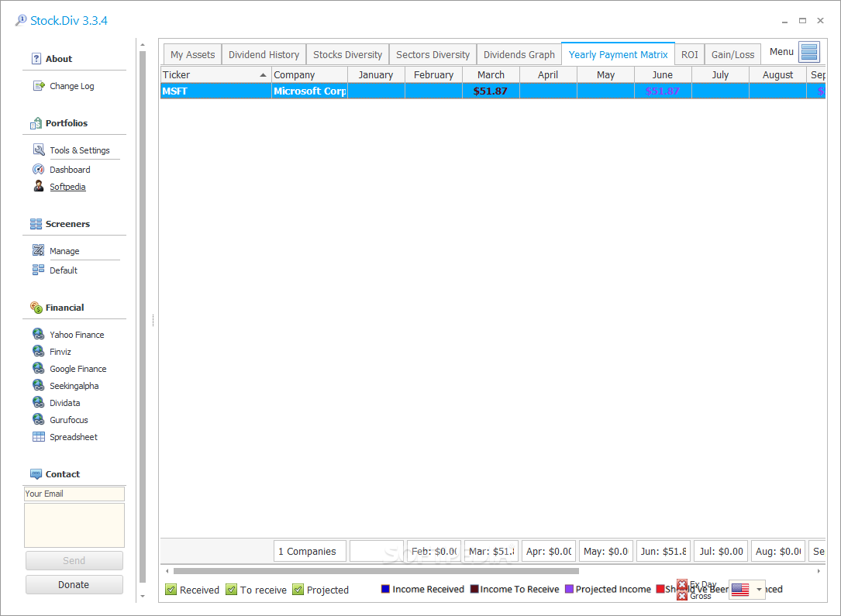
Task: Open Google Finance globe icon
Action: (39, 368)
